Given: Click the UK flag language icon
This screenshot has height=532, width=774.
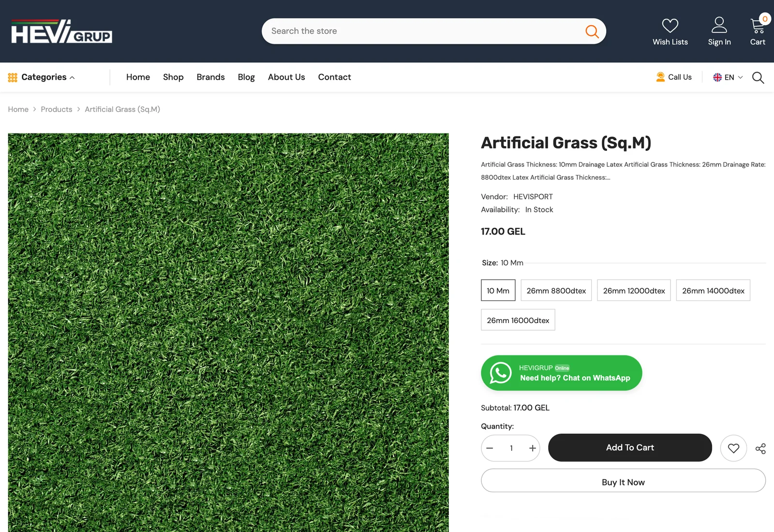Looking at the screenshot, I should (717, 77).
